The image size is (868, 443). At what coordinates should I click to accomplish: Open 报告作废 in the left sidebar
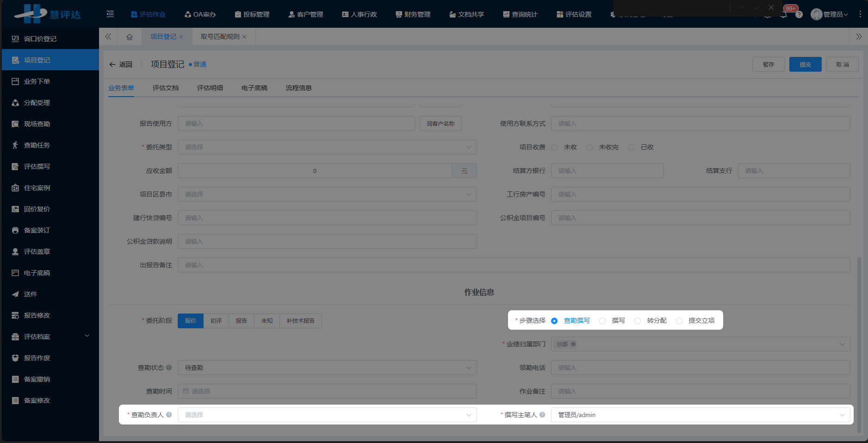pos(37,357)
